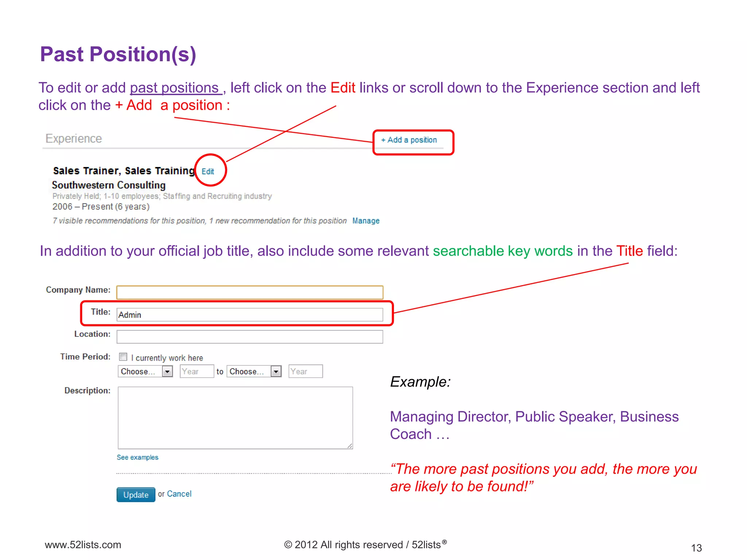Open the Manage recommendations link
Viewport: 747px width, 560px height.
tap(366, 221)
